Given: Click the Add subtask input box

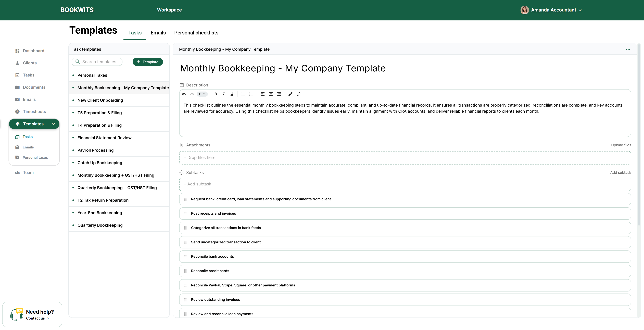Looking at the screenshot, I should [405, 184].
